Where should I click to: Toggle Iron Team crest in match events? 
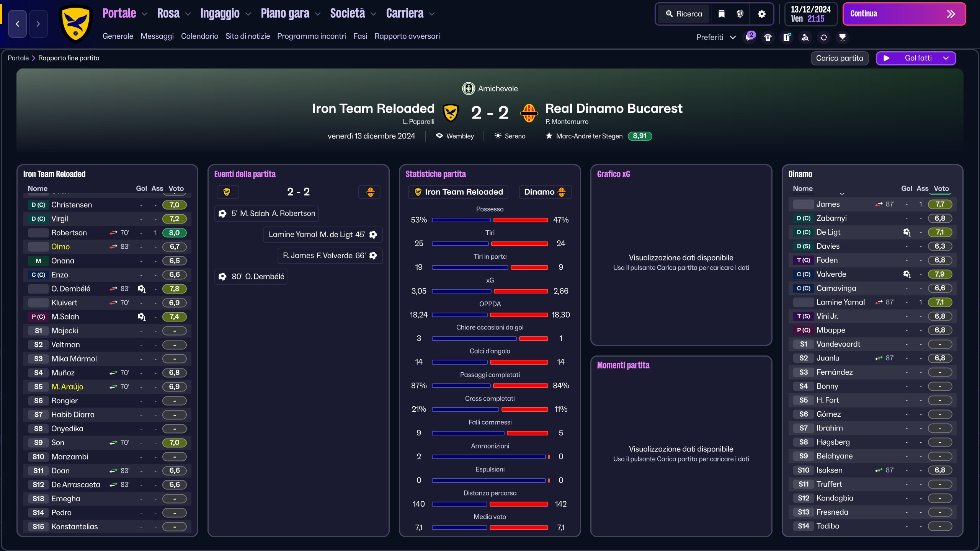pyautogui.click(x=227, y=192)
